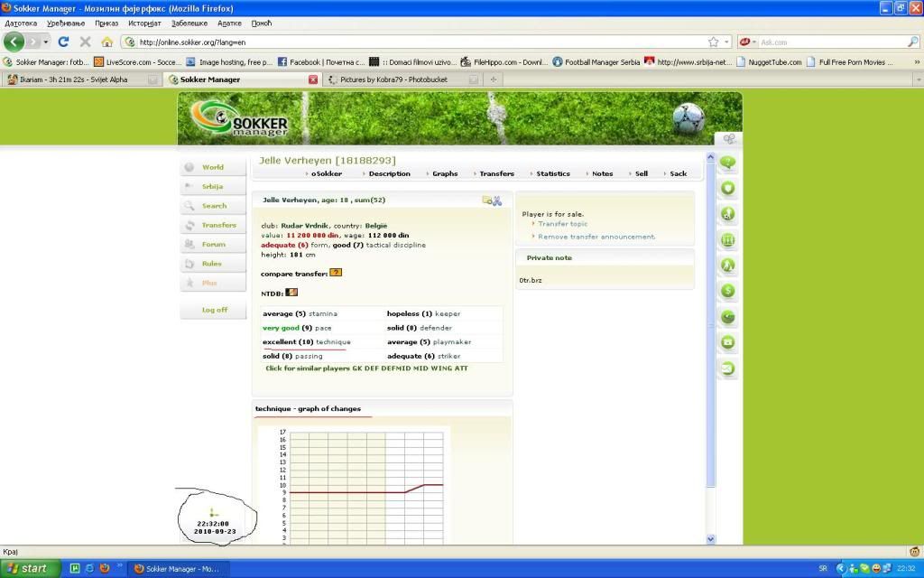This screenshot has width=924, height=578.
Task: Open the player Description tab
Action: click(x=389, y=173)
